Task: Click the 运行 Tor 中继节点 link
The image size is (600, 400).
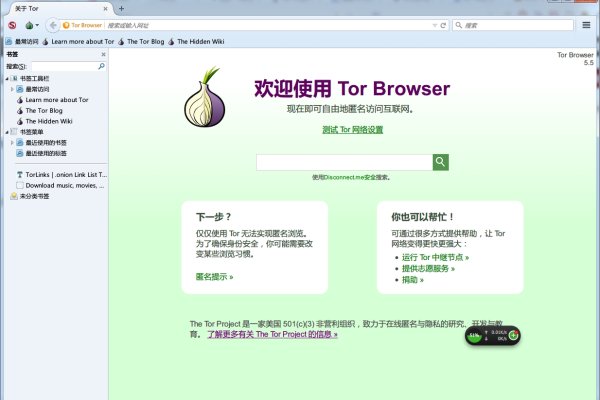Action: click(433, 257)
